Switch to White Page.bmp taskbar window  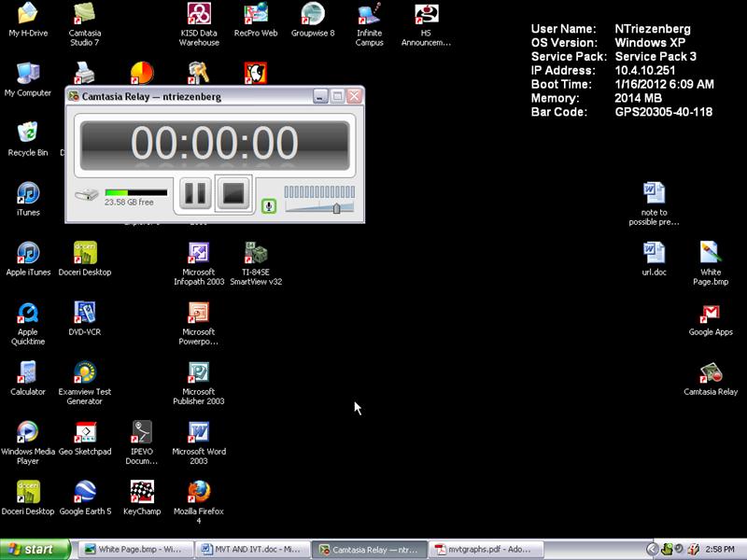(135, 550)
